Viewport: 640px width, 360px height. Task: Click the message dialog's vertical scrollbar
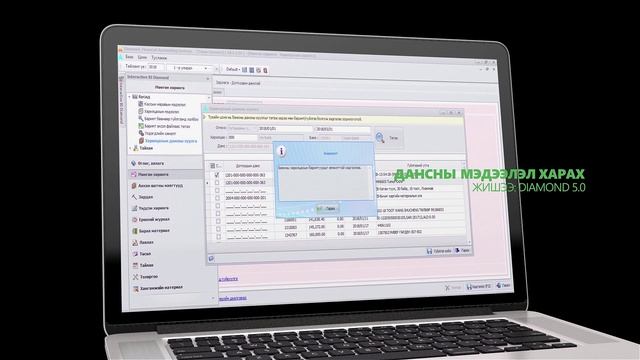[370, 182]
